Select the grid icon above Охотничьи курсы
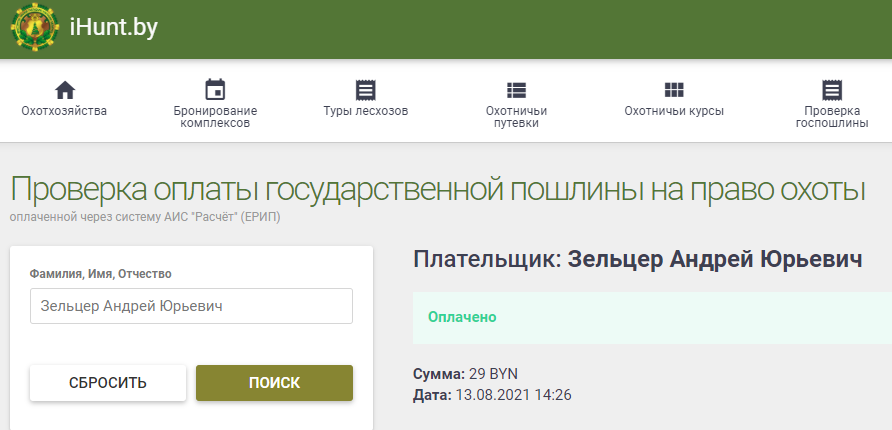This screenshot has height=430, width=892. 674,89
